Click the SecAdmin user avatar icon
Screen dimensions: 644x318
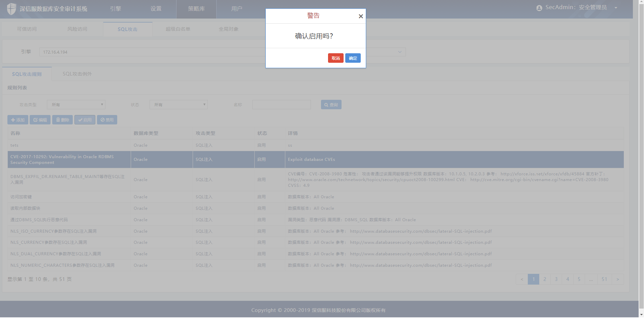(x=539, y=8)
